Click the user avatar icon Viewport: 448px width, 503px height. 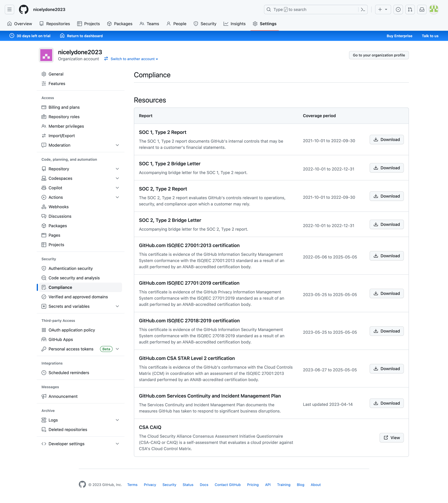tap(434, 9)
